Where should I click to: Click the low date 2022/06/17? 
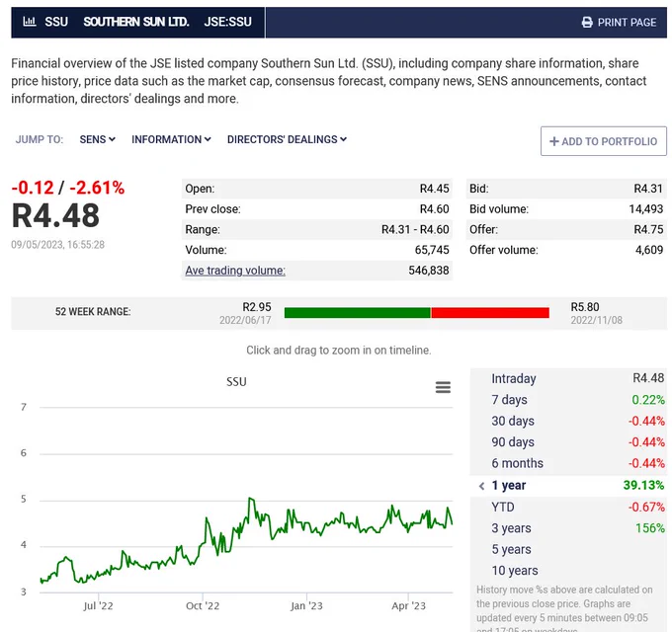(245, 320)
